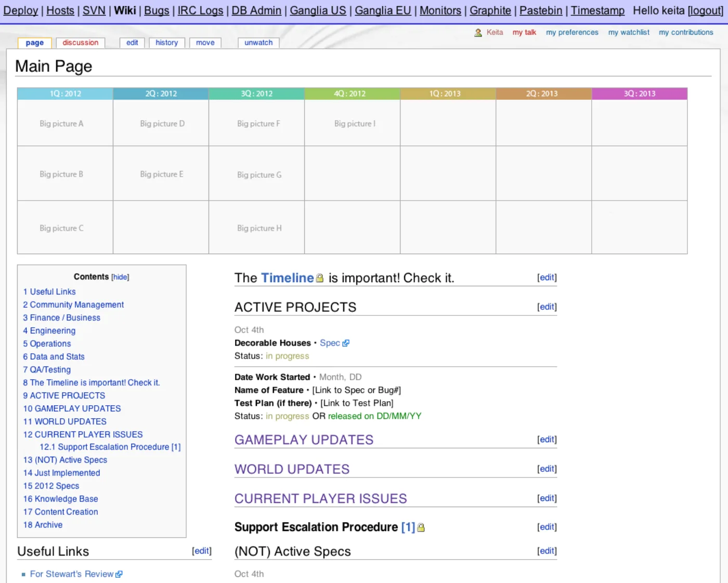This screenshot has height=583, width=728.
Task: Open Bugs in the top navigation
Action: [x=157, y=10]
